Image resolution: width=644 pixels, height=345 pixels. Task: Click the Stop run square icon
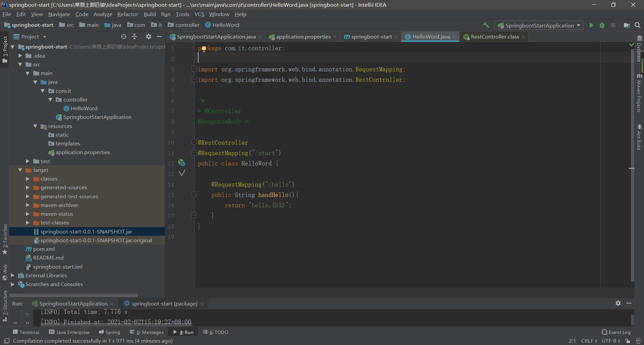click(613, 25)
